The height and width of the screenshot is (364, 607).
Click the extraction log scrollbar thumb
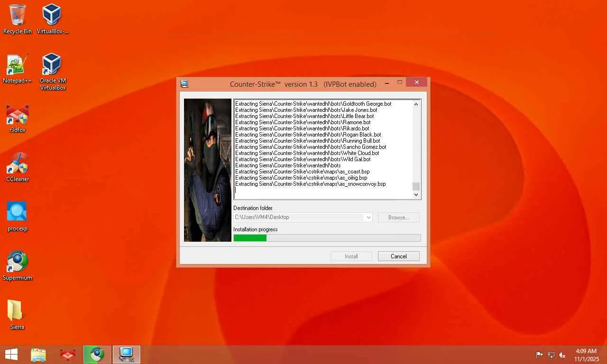[416, 186]
